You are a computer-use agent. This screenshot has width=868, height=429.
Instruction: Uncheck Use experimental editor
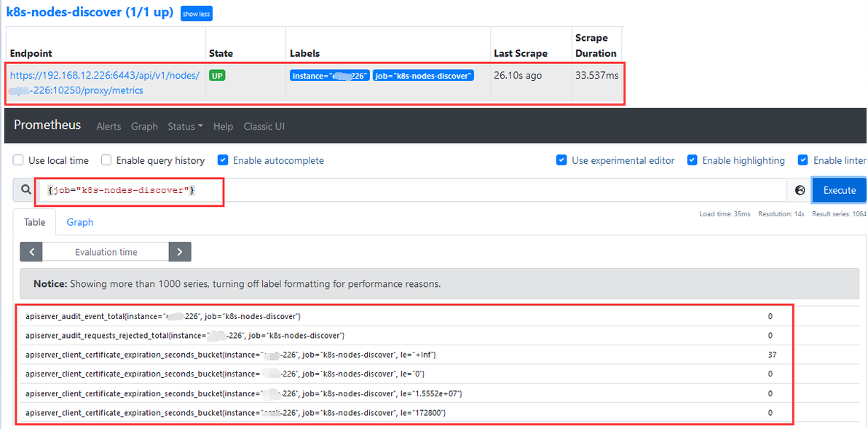tap(561, 160)
